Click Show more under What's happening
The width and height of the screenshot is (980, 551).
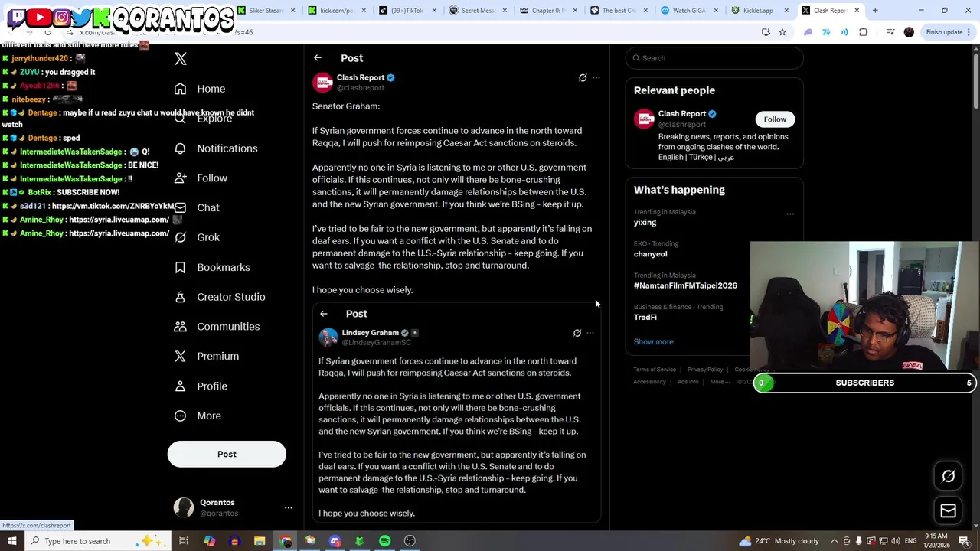(x=653, y=342)
